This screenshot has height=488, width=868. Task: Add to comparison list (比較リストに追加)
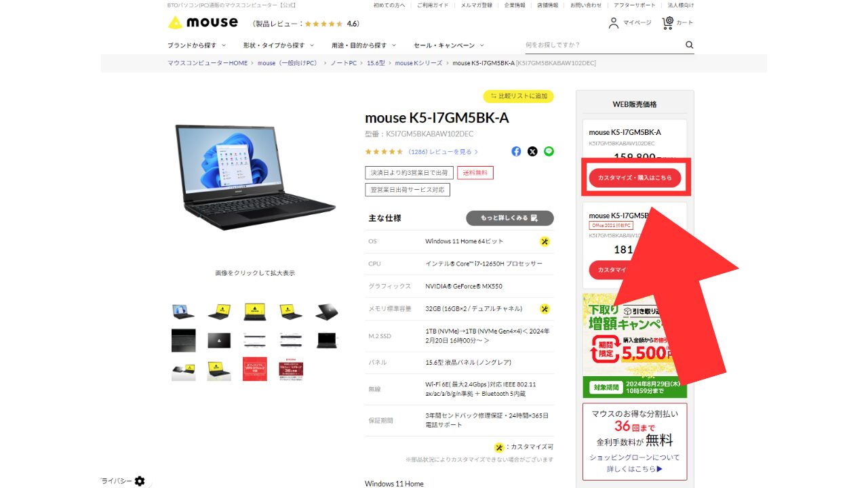coord(518,96)
